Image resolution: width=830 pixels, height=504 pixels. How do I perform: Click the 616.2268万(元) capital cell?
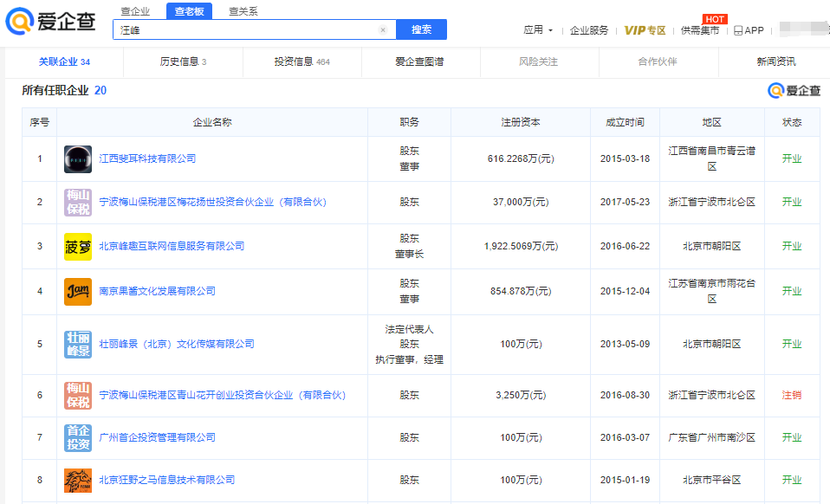[x=521, y=158]
